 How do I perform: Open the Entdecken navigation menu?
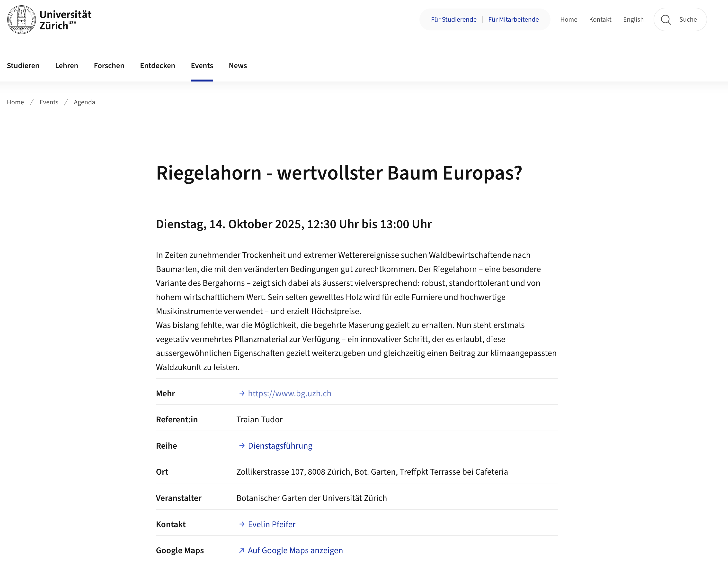(157, 66)
